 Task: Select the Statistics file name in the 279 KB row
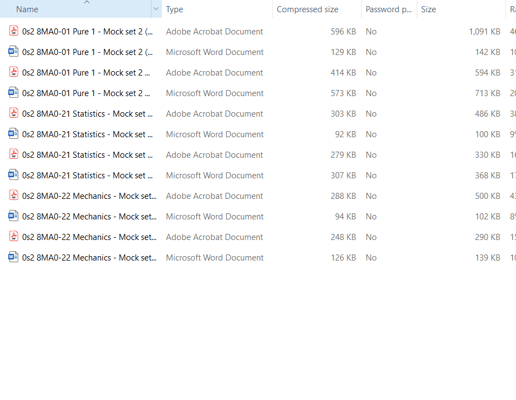coord(87,155)
